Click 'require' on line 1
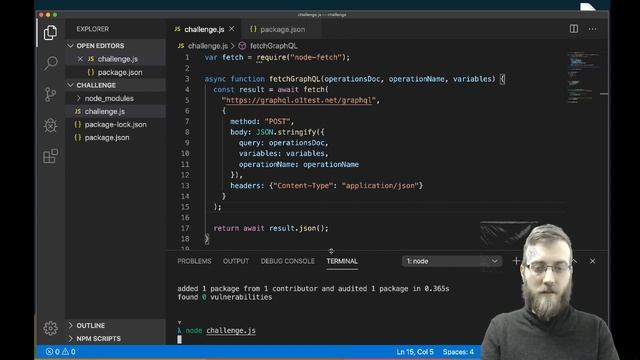The image size is (640, 360). (x=271, y=58)
